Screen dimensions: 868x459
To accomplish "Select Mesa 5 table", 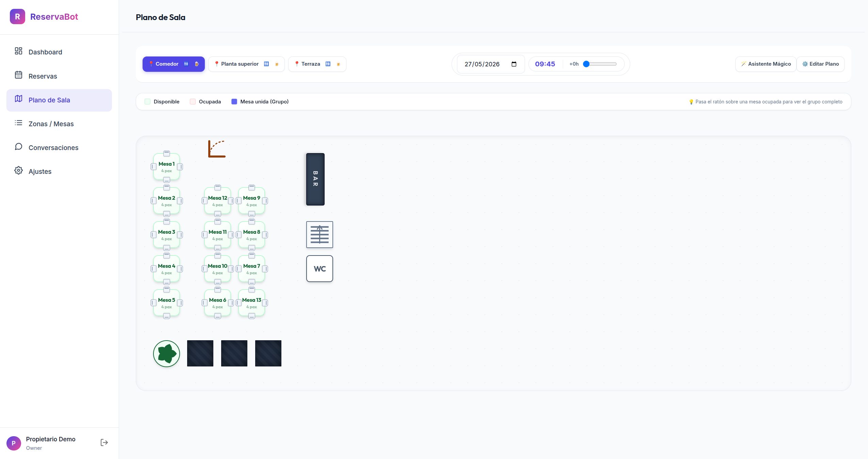I will [x=166, y=303].
